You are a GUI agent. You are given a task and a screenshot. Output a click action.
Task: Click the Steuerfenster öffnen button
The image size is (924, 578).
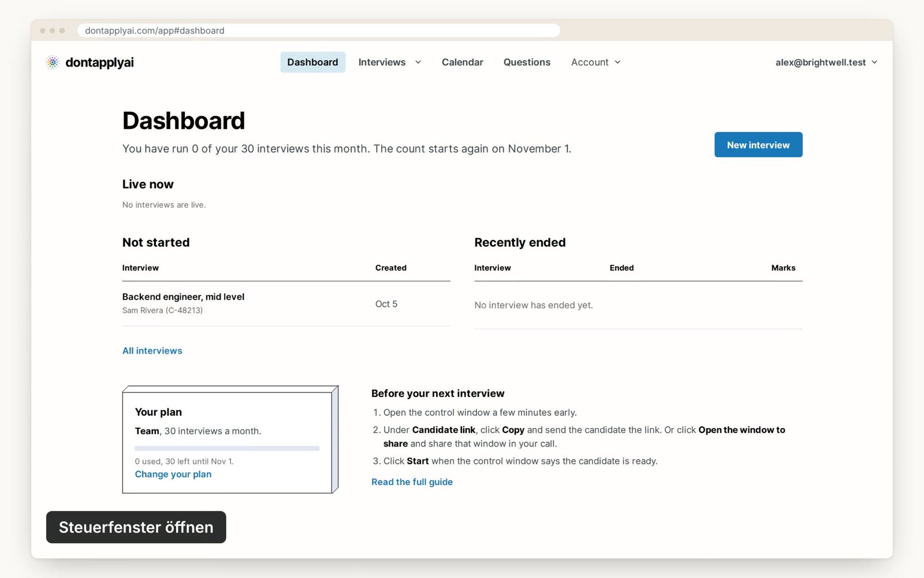136,527
